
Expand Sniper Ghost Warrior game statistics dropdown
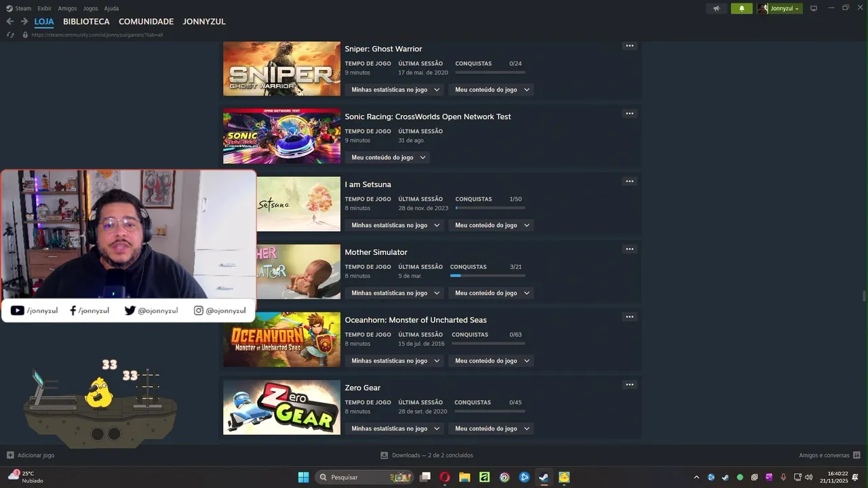[396, 89]
